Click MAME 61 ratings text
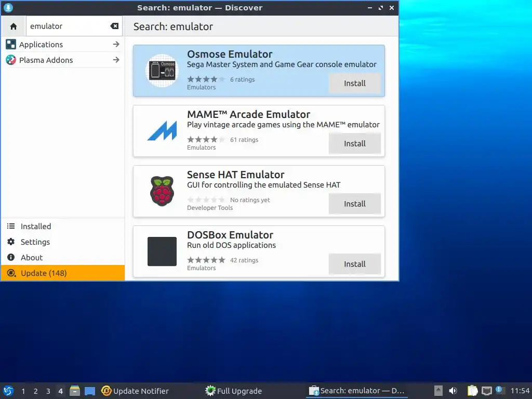Viewport: 532px width, 399px height. click(244, 140)
